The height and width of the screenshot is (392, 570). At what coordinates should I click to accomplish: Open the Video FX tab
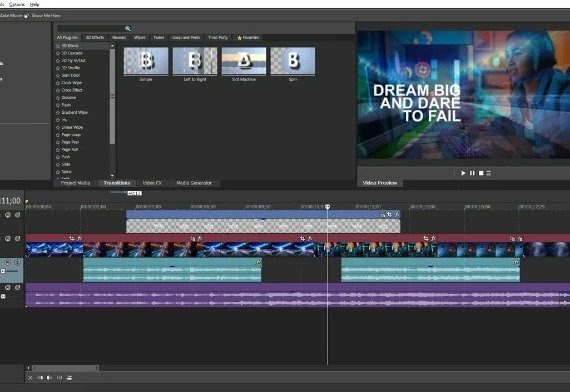pos(152,183)
